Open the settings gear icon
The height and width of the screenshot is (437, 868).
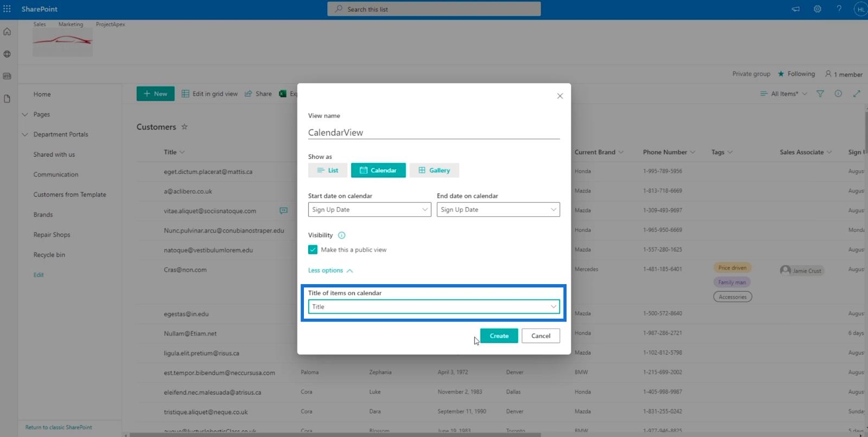pos(817,9)
